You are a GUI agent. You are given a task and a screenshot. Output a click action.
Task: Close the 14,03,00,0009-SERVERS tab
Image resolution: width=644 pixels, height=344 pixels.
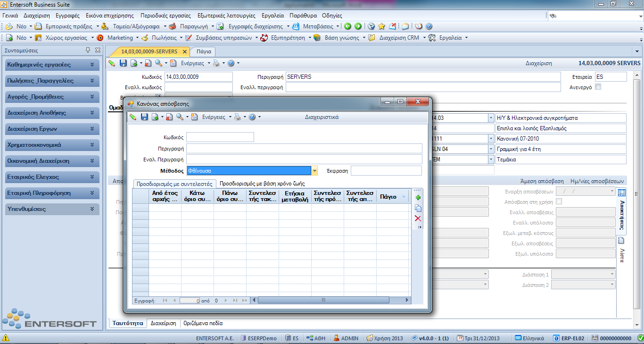185,51
